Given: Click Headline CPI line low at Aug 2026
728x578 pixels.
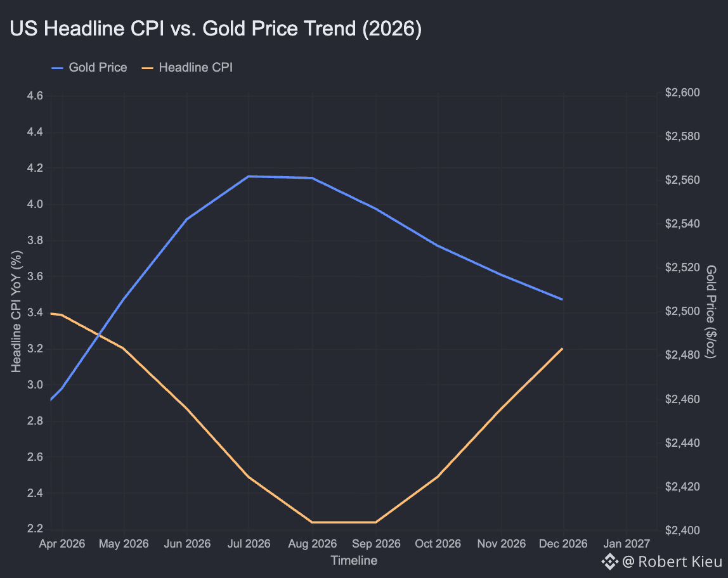Looking at the screenshot, I should coord(312,522).
